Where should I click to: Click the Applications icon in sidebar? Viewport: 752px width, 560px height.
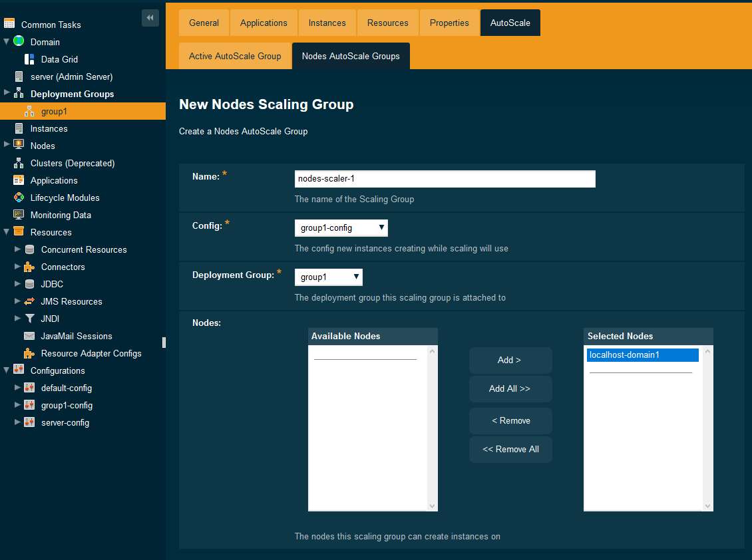click(x=19, y=180)
